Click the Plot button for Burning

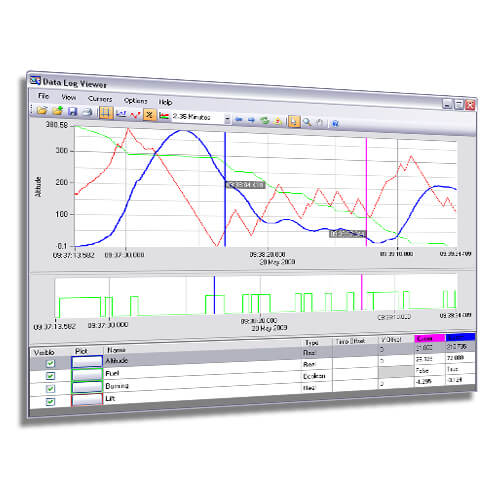click(x=87, y=387)
